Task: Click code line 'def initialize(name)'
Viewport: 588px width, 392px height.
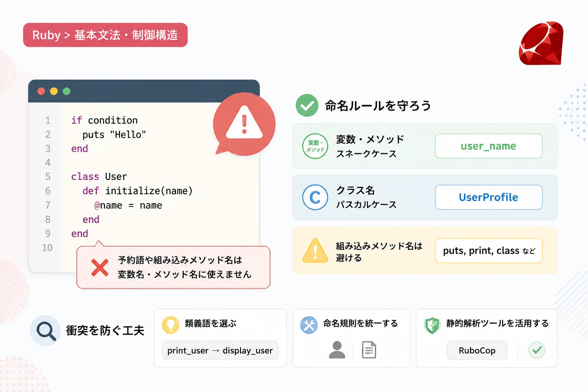Action: tap(137, 191)
